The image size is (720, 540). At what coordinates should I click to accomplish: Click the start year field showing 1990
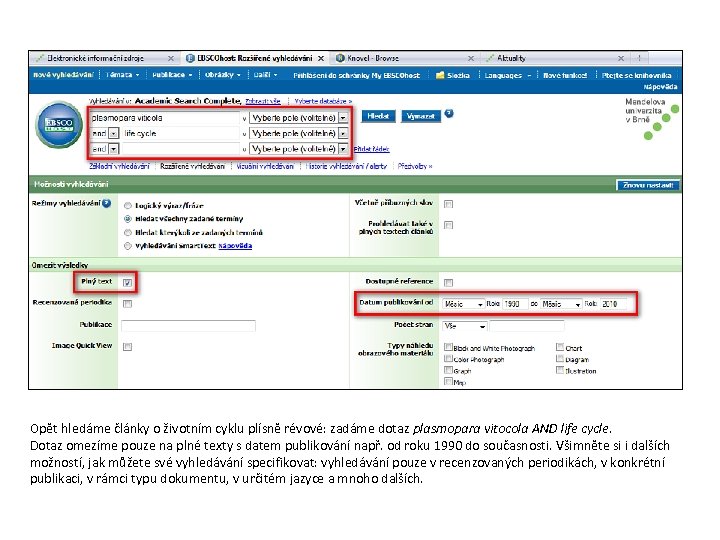click(514, 304)
